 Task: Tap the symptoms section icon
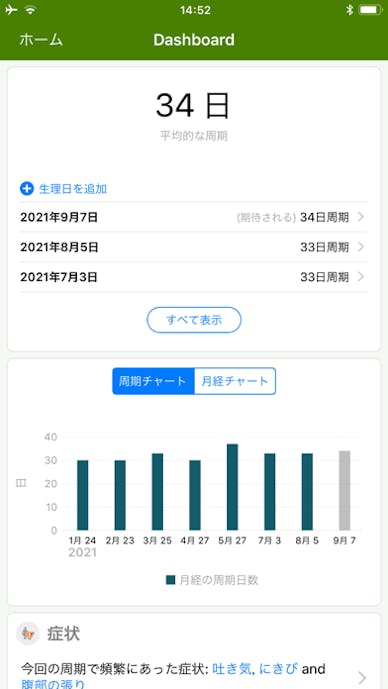pyautogui.click(x=28, y=634)
